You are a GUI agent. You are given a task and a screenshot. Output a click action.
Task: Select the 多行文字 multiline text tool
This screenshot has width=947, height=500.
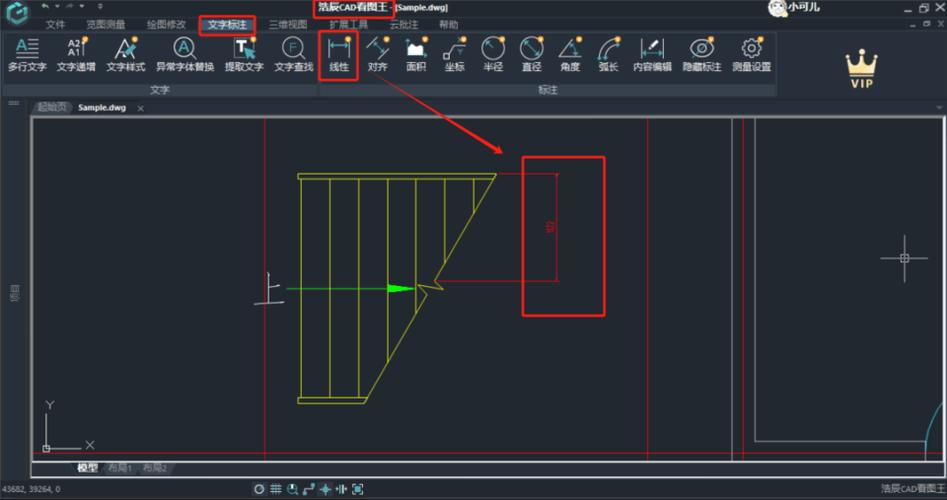[27, 56]
